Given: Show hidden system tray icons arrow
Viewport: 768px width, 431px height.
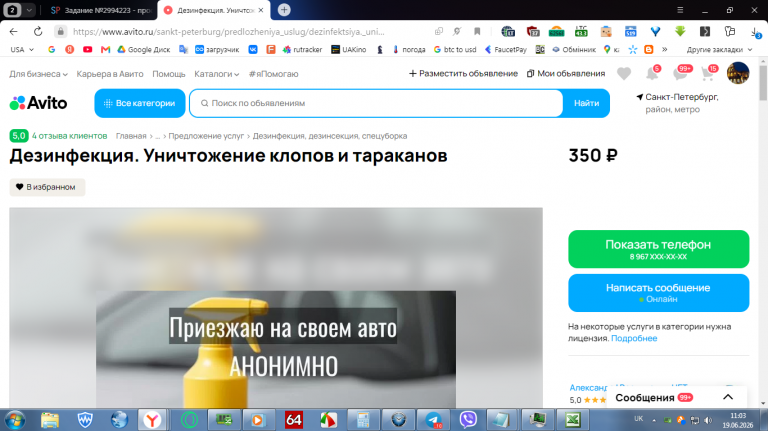Looking at the screenshot, I should coord(654,420).
